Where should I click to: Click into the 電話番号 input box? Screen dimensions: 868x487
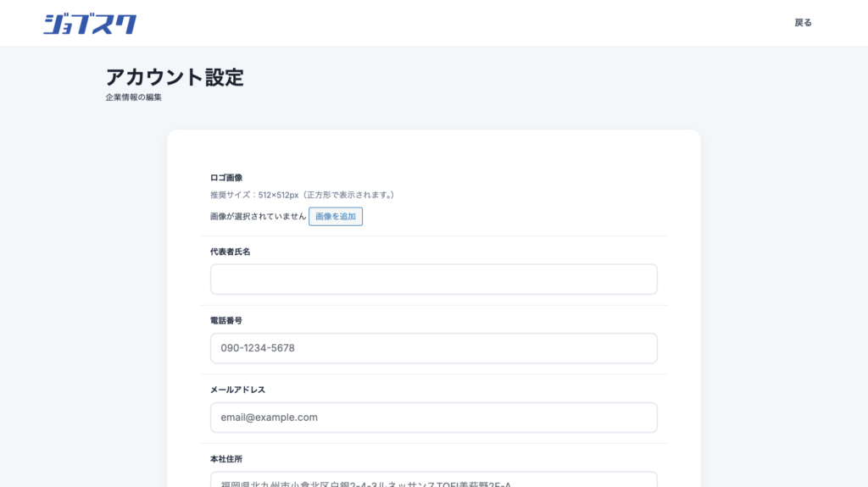(x=433, y=348)
